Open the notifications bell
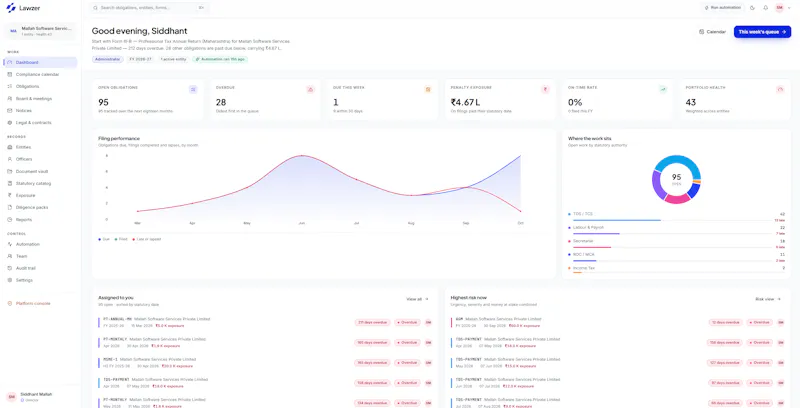 pos(765,8)
